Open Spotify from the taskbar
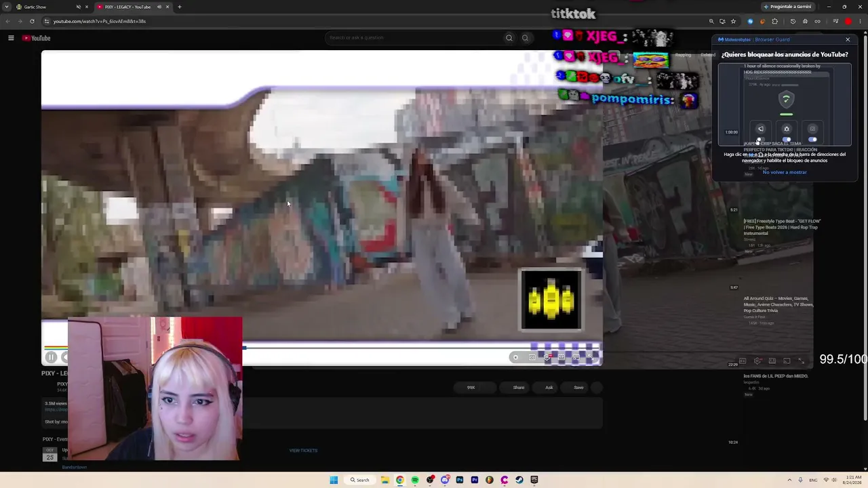This screenshot has width=868, height=488. 415,480
